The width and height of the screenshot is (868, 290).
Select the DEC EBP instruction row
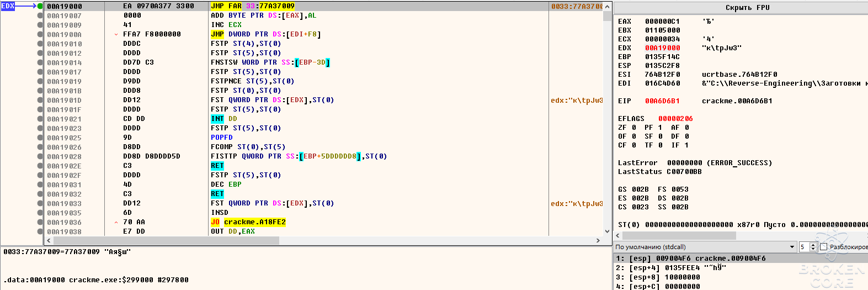(226, 184)
